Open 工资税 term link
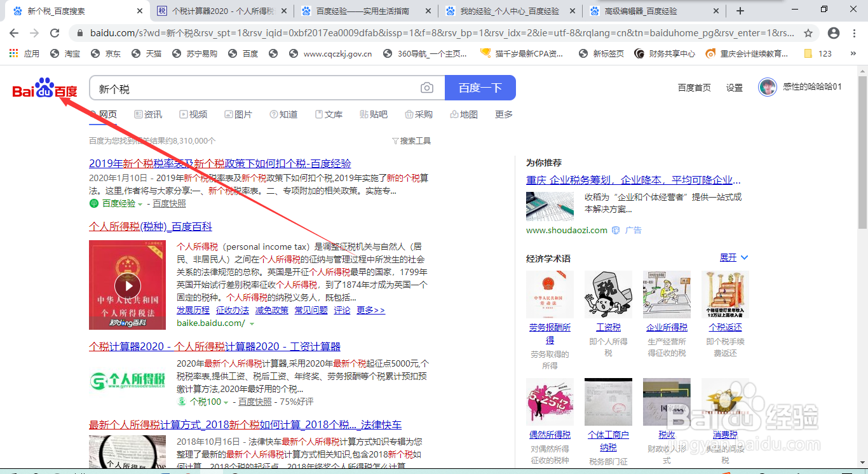868x474 pixels. [x=608, y=327]
